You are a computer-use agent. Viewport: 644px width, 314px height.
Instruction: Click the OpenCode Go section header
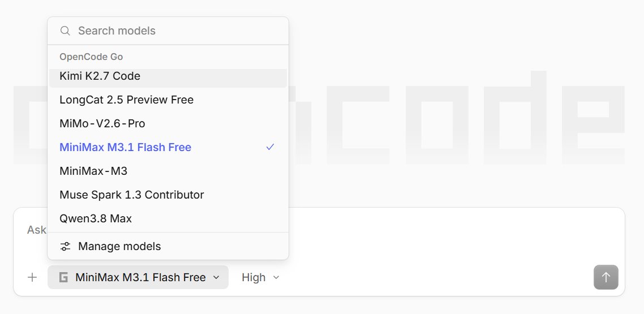click(x=91, y=57)
